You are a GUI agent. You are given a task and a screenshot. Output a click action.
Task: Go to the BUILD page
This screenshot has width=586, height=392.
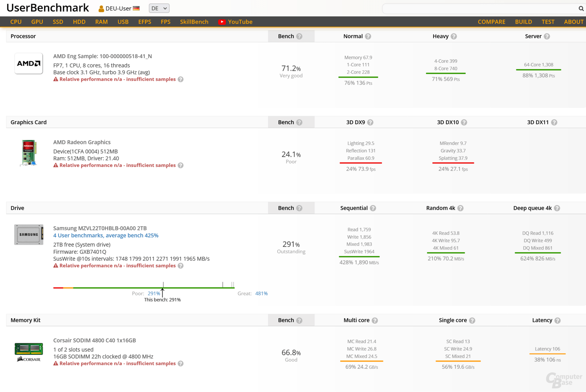(x=524, y=22)
